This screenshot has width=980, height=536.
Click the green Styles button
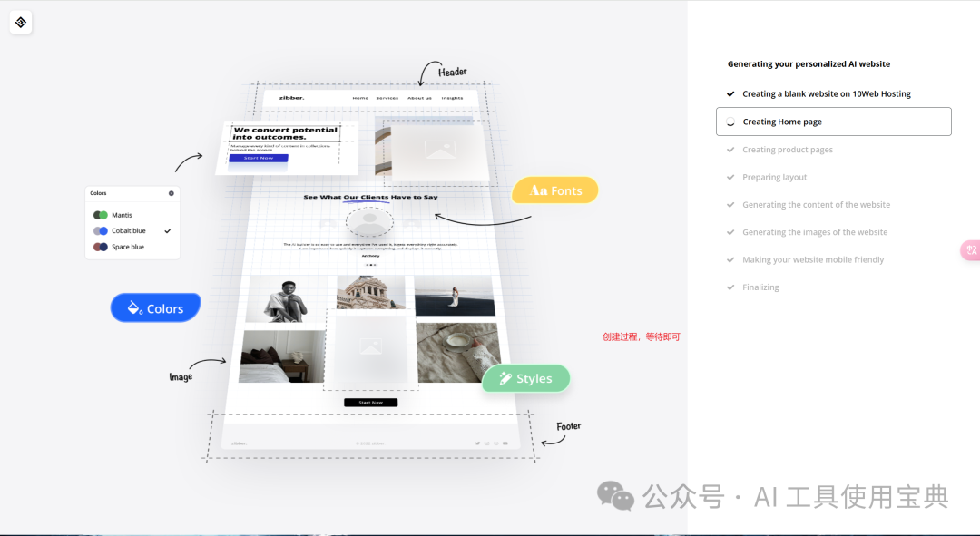pyautogui.click(x=525, y=378)
